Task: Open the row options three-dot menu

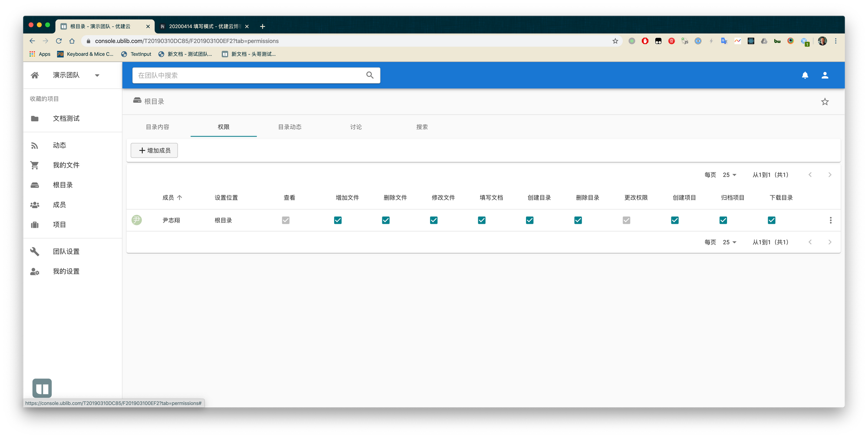Action: 830,220
